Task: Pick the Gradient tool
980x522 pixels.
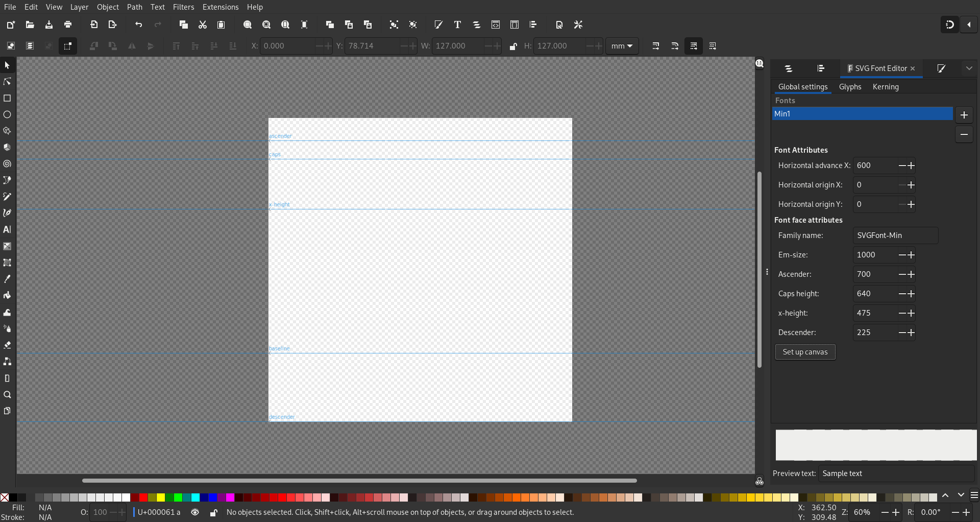Action: (x=7, y=246)
